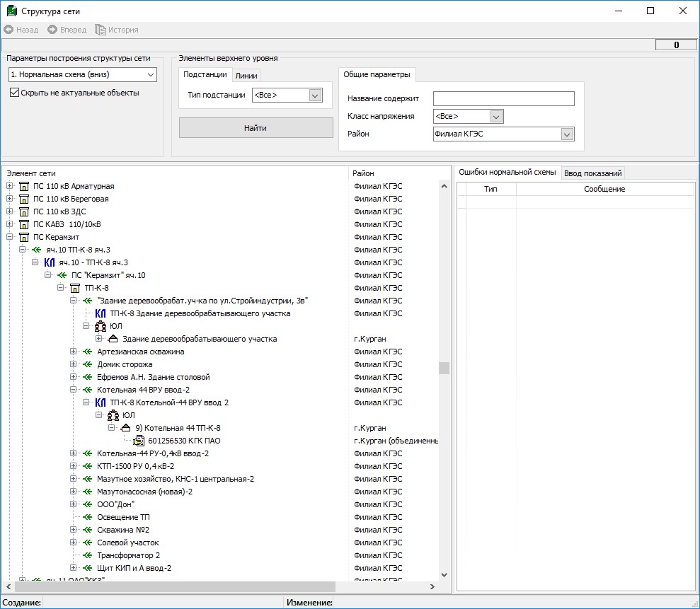Click the Найти search button
Image resolution: width=700 pixels, height=609 pixels.
coord(256,128)
